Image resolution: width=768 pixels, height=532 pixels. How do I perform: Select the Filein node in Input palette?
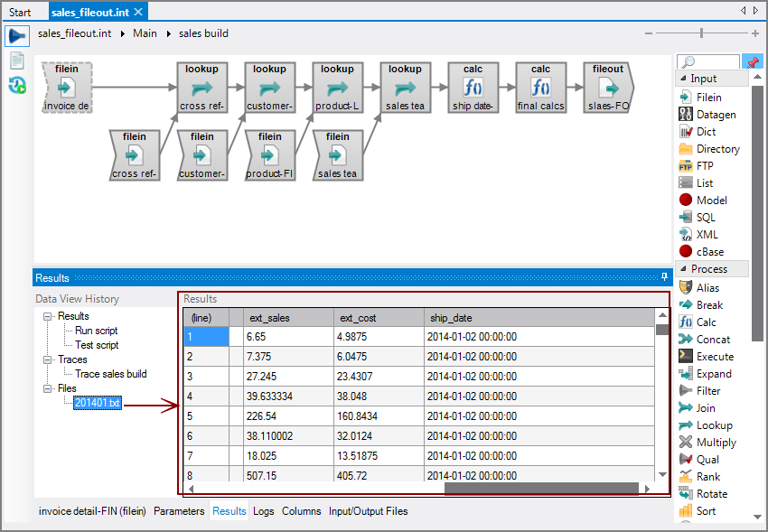(708, 97)
